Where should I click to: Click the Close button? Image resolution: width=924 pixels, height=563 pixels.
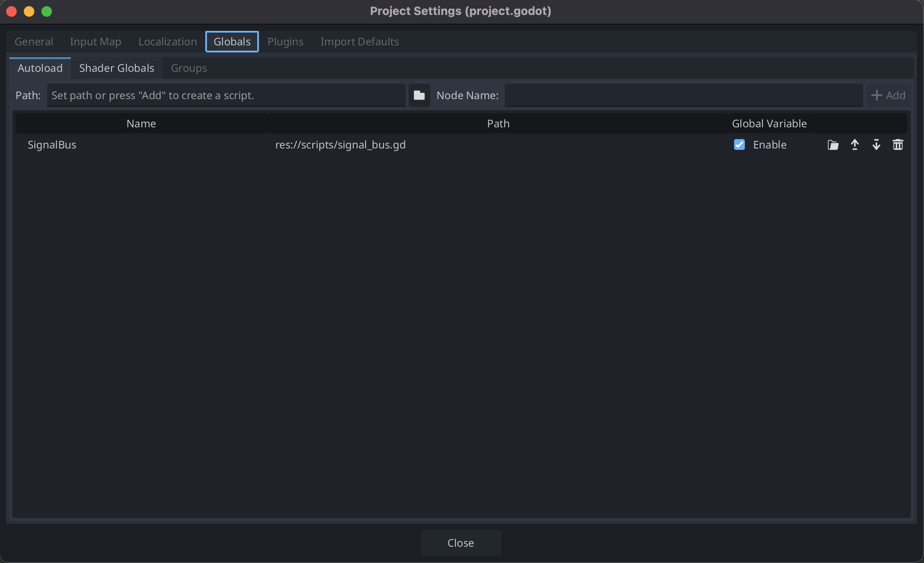pos(461,543)
